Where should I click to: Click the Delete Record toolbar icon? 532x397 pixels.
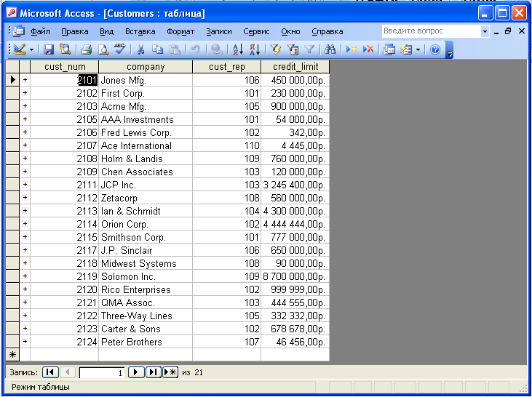[x=368, y=49]
